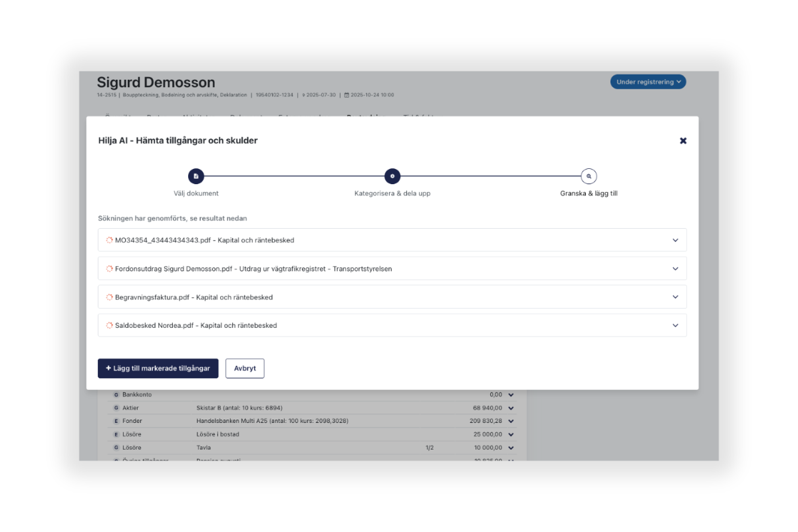Close the Hilja AI dialog with X
The width and height of the screenshot is (798, 532).
click(683, 141)
